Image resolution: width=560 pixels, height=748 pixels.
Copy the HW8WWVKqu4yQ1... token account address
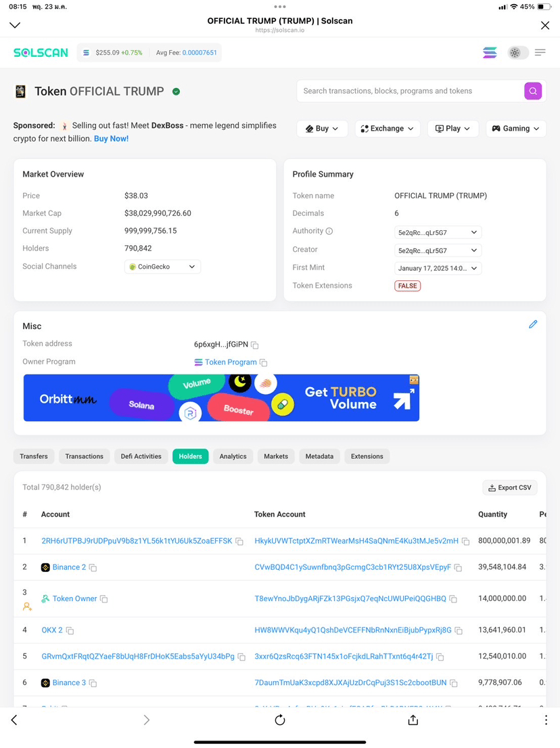(459, 631)
